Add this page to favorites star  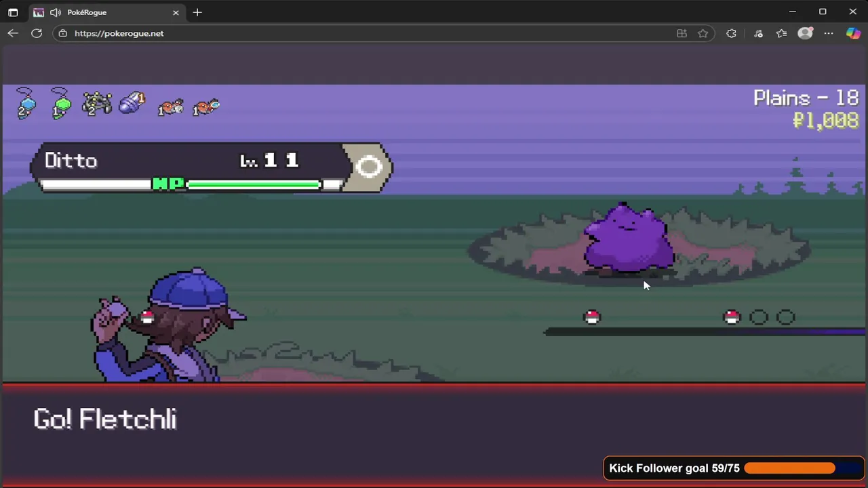(x=703, y=33)
